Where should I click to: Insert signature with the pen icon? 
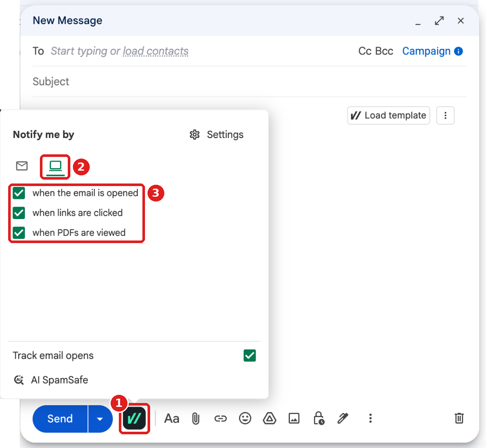pos(343,418)
